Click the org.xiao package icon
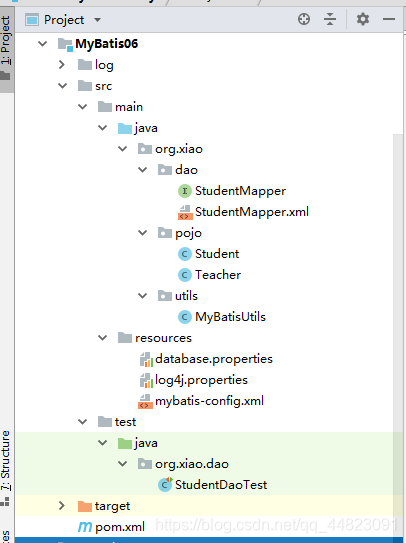 (x=145, y=149)
